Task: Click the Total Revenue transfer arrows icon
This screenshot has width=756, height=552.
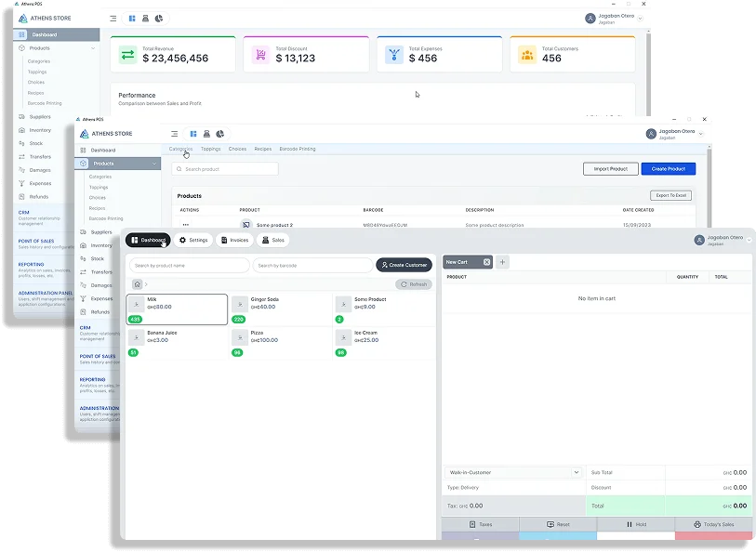Action: 128,55
